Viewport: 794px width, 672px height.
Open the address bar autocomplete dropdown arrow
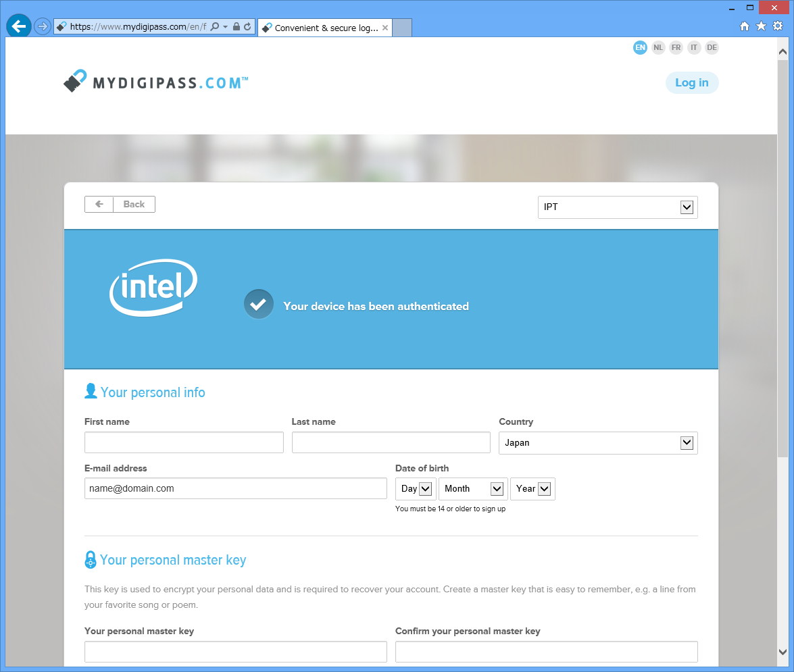pyautogui.click(x=225, y=27)
